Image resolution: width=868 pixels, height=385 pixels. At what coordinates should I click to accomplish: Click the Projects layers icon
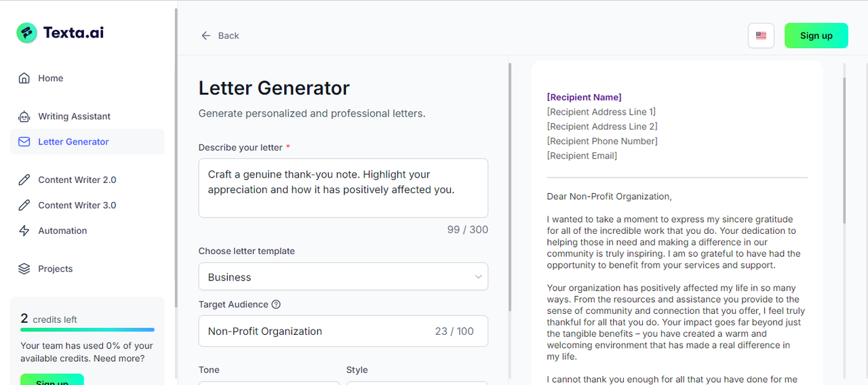(24, 268)
